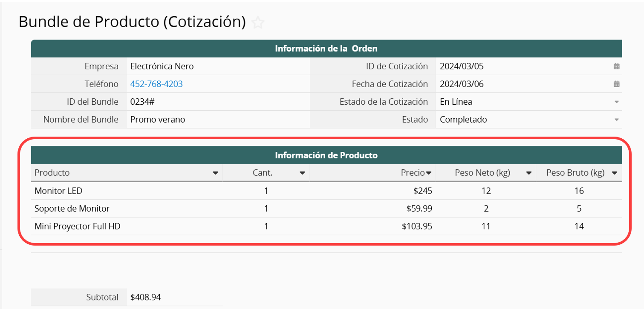
Task: Click the phone number 452-768-4203 link
Action: [156, 84]
